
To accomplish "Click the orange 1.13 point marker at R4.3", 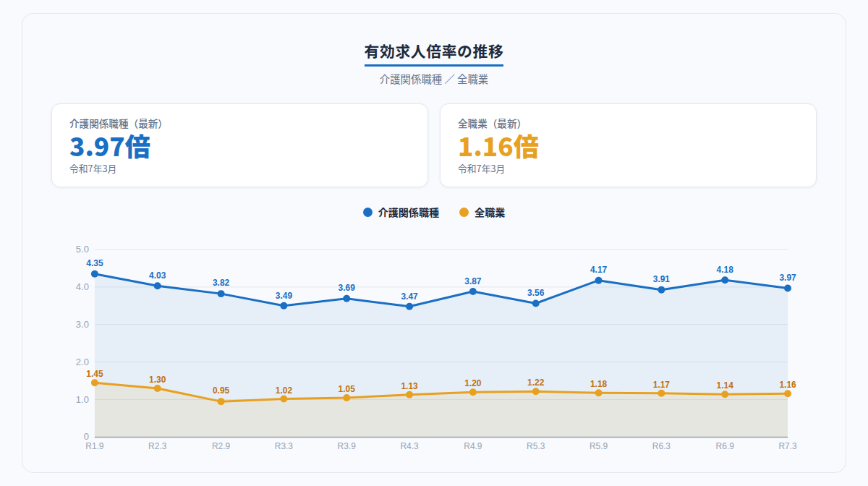I will click(409, 395).
